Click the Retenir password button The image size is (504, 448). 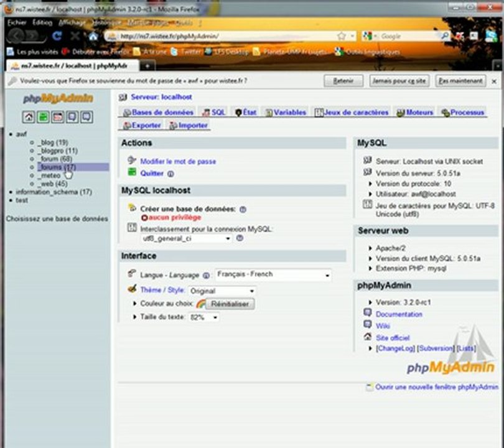point(343,81)
